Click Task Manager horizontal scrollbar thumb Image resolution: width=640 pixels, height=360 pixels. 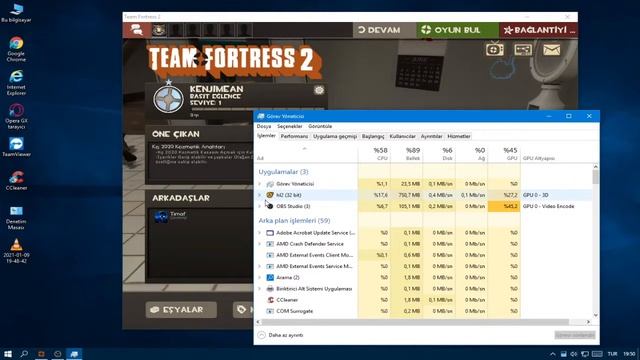point(415,322)
